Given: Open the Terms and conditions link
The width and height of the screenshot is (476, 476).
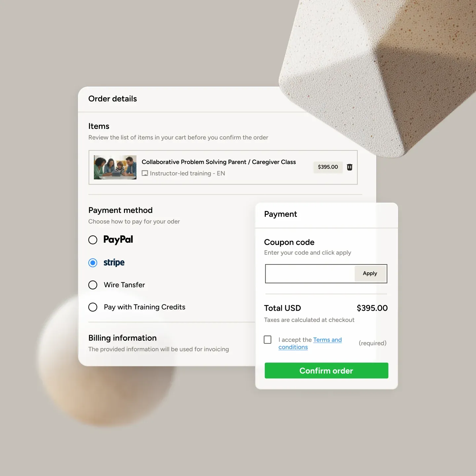Looking at the screenshot, I should 310,343.
